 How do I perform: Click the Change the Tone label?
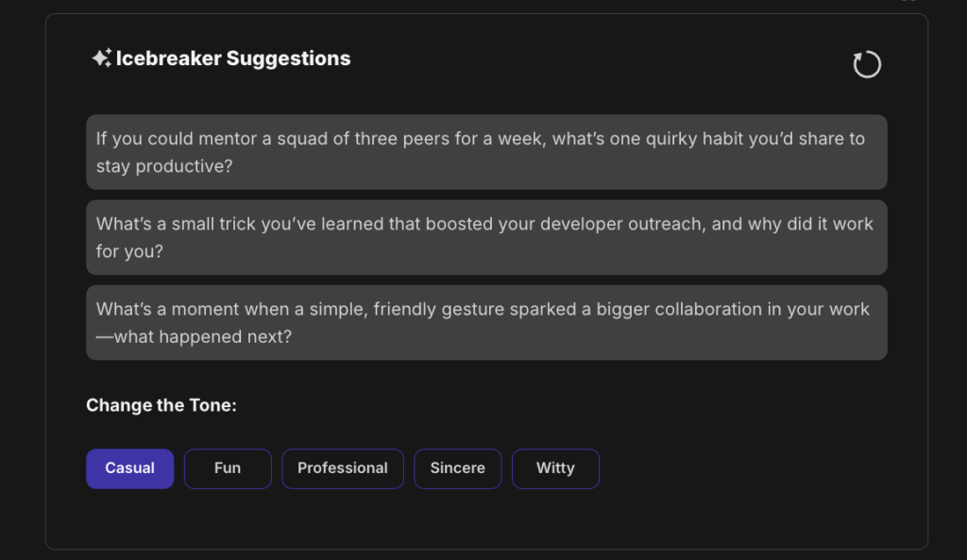pyautogui.click(x=161, y=405)
